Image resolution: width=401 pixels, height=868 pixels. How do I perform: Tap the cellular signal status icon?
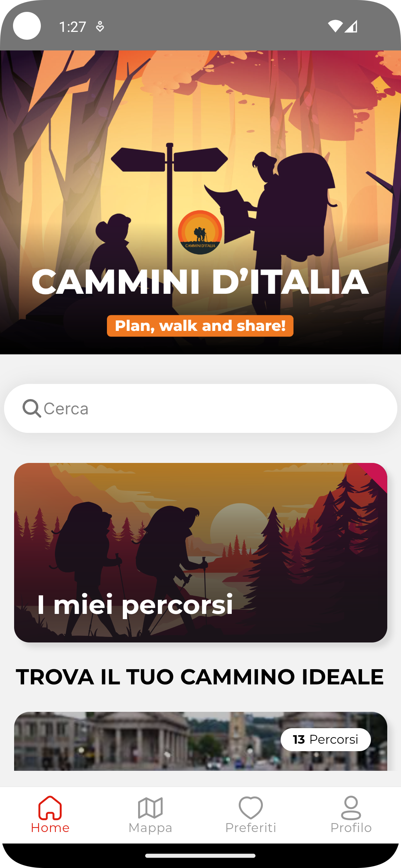coord(351,26)
